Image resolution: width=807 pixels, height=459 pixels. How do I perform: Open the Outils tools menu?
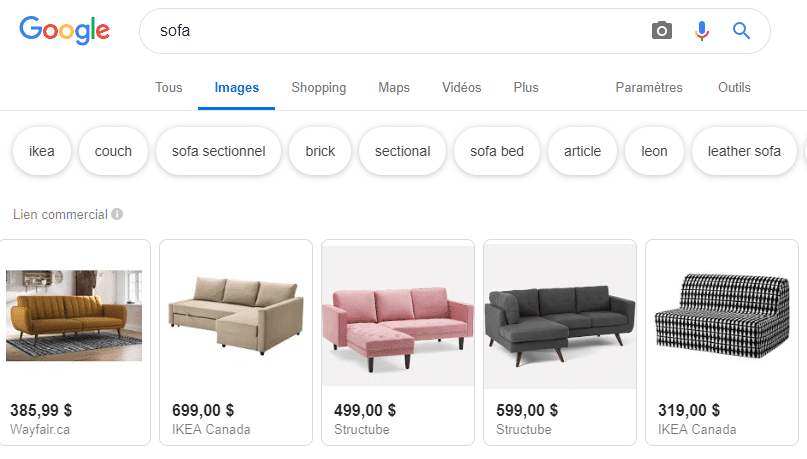click(x=734, y=88)
